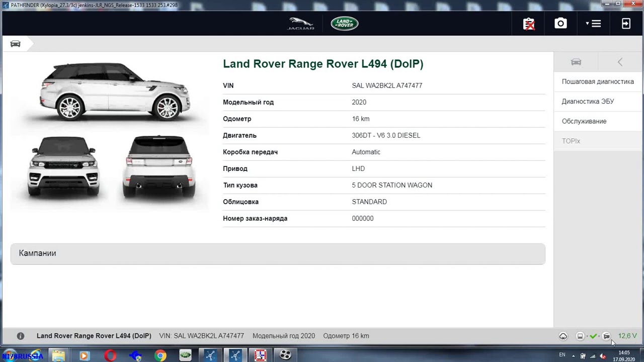644x362 pixels.
Task: Open Google Chrome from the taskbar
Action: coord(160,356)
